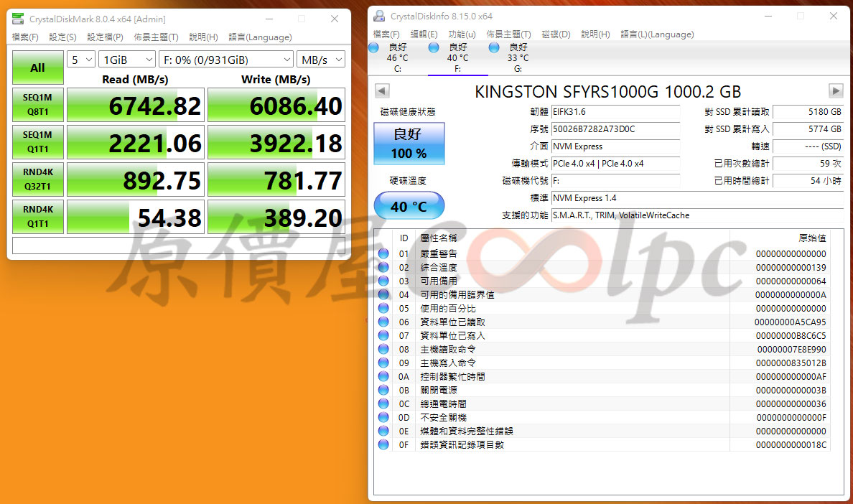Click the 原始值 column header
The height and width of the screenshot is (504, 853).
pos(780,238)
